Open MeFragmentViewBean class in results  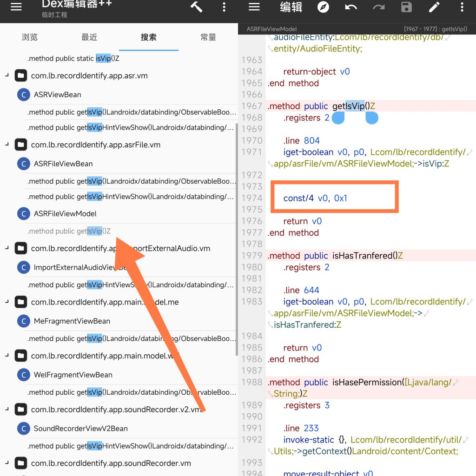pos(72,321)
